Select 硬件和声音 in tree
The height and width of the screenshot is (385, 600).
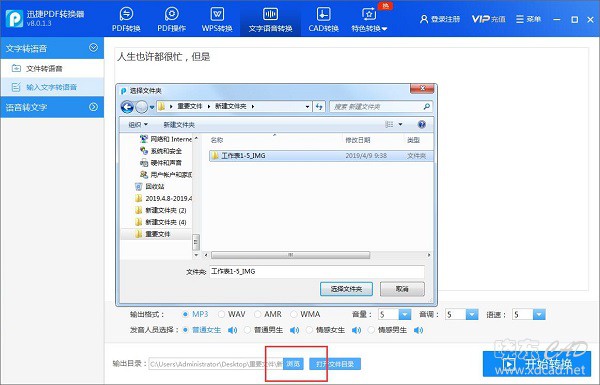click(x=161, y=163)
